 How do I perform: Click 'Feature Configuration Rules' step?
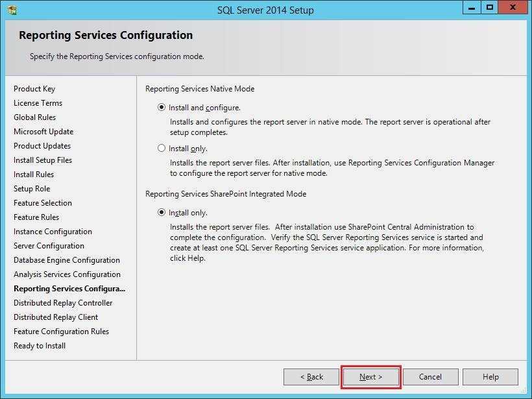click(x=62, y=332)
